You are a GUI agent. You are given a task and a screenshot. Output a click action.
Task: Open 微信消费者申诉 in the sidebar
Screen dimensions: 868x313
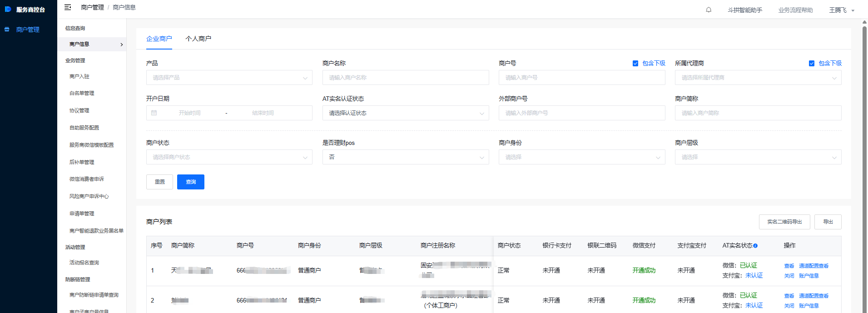(86, 179)
